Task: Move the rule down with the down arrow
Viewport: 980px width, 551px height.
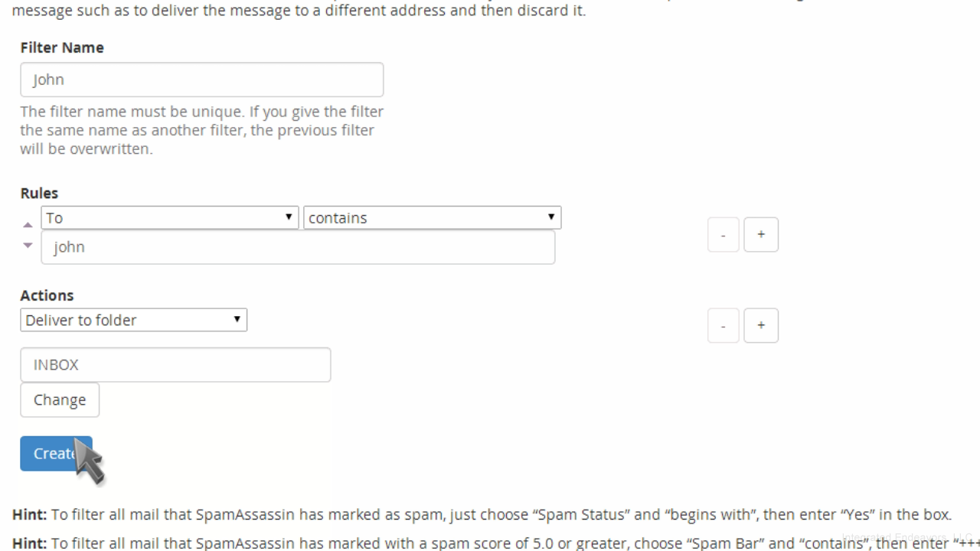Action: tap(28, 246)
